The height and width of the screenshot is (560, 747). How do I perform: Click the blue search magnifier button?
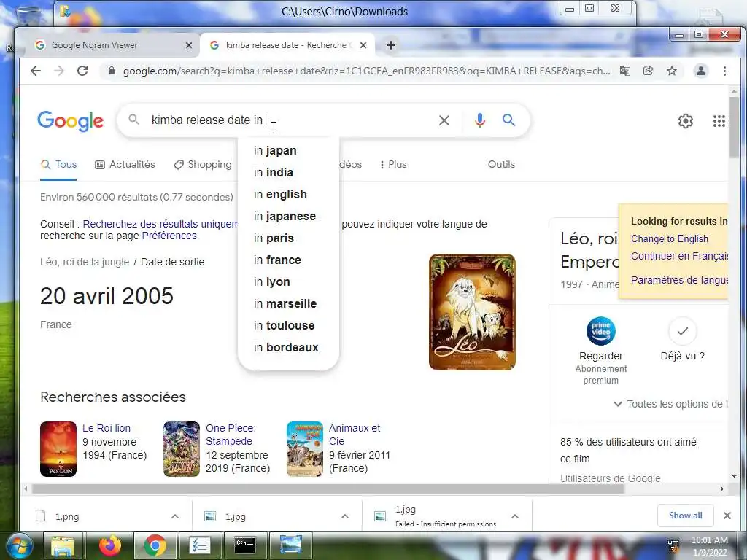tap(508, 120)
